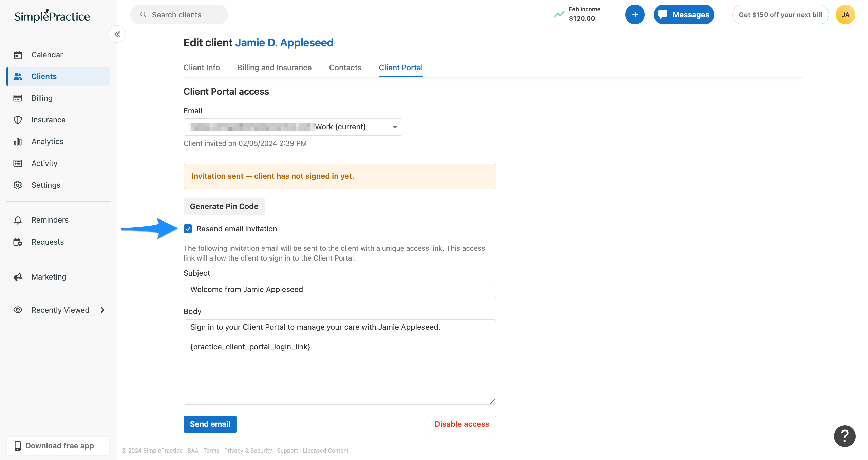The height and width of the screenshot is (460, 868).
Task: Click the Activity list icon
Action: click(18, 163)
